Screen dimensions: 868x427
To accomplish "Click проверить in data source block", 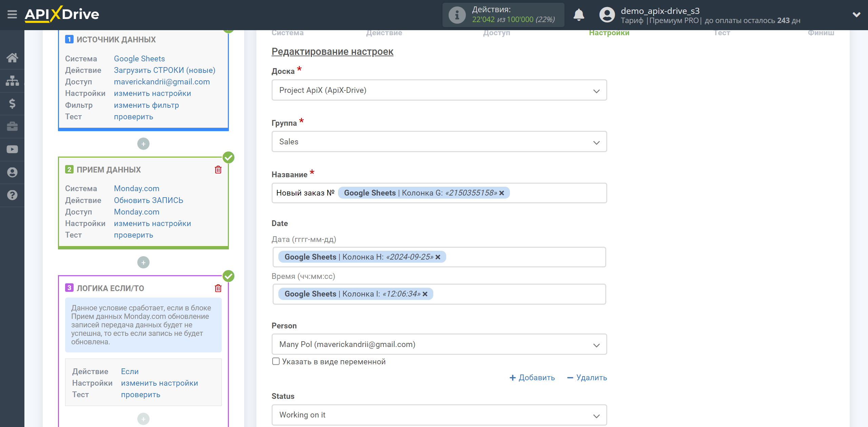I will [133, 117].
